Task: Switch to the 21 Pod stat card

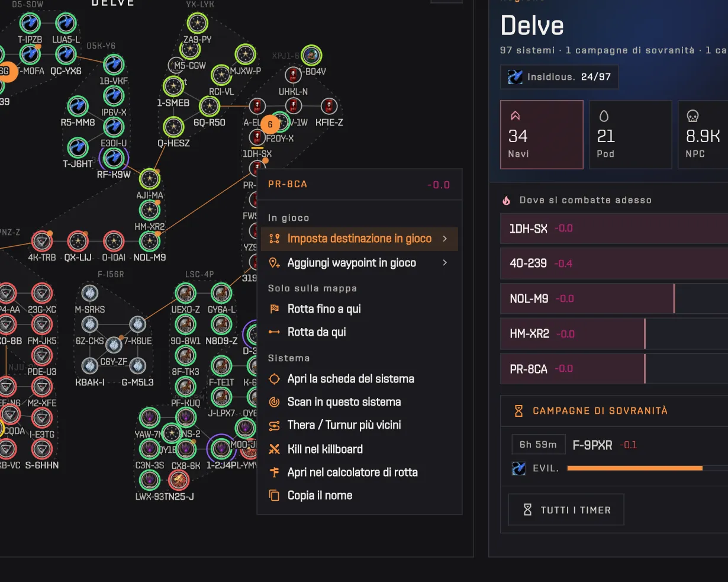Action: [630, 135]
